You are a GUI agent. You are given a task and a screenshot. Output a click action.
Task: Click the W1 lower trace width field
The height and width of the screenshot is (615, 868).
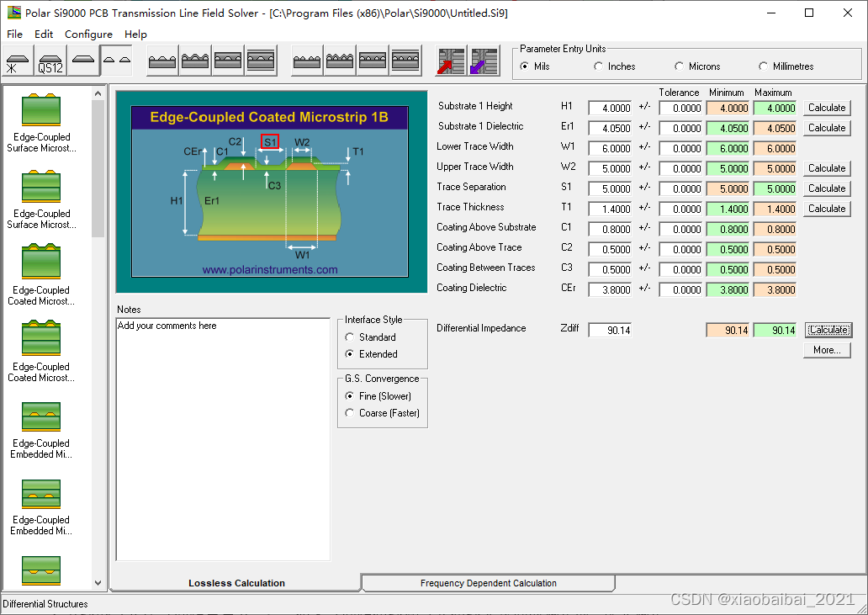[610, 148]
